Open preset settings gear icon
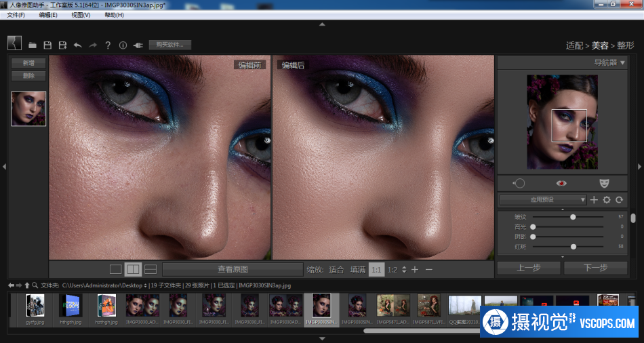The height and width of the screenshot is (343, 644). click(x=607, y=200)
